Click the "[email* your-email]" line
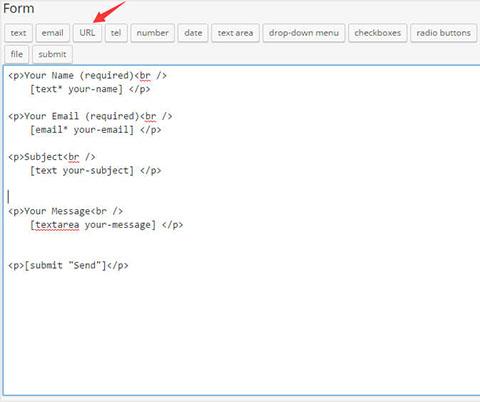Image resolution: width=480 pixels, height=402 pixels. (x=96, y=130)
